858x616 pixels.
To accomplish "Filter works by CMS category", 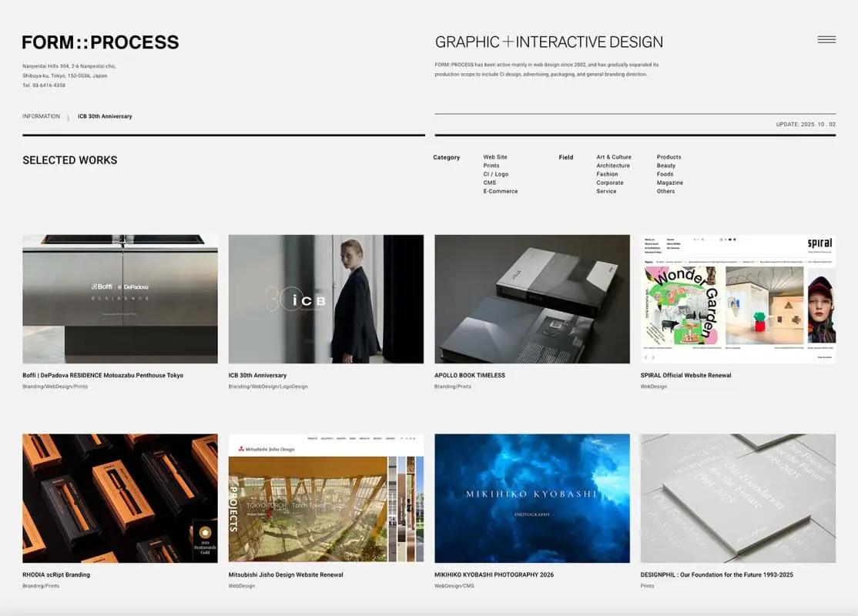I will click(x=489, y=182).
